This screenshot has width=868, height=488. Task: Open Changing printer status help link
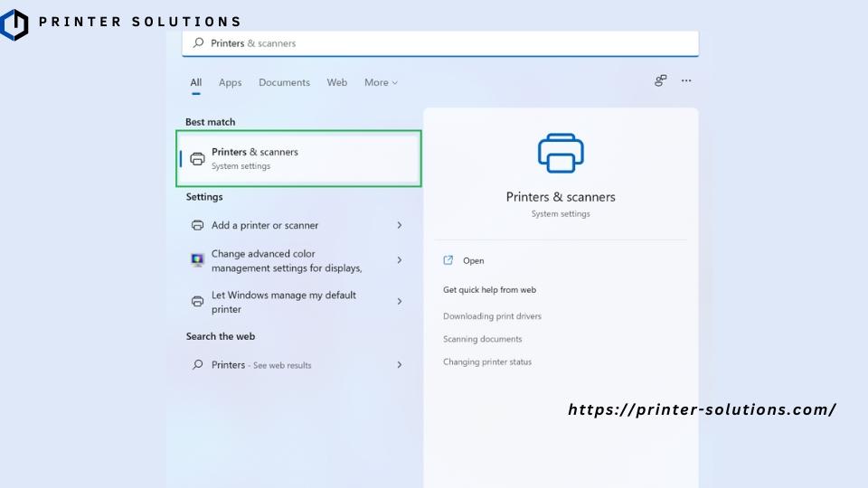[x=487, y=361]
